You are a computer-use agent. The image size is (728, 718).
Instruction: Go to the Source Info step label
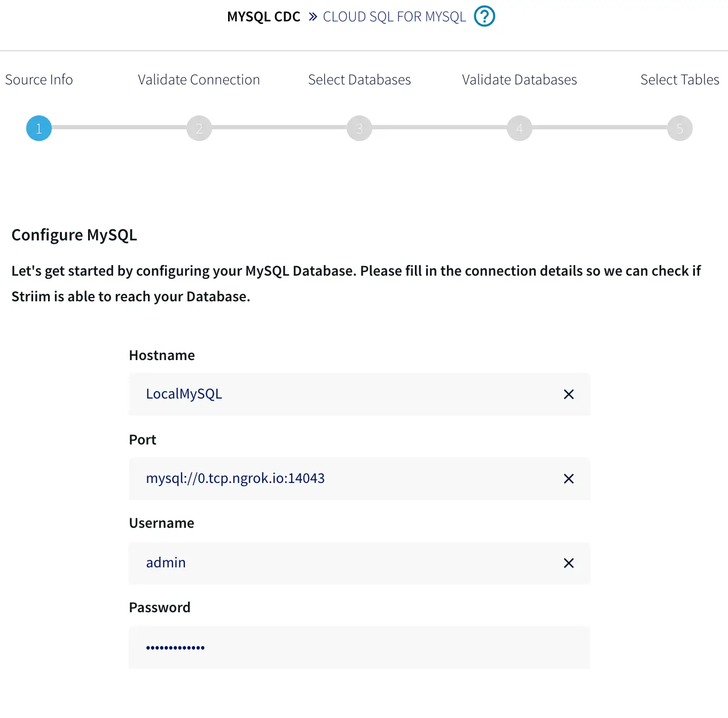39,80
